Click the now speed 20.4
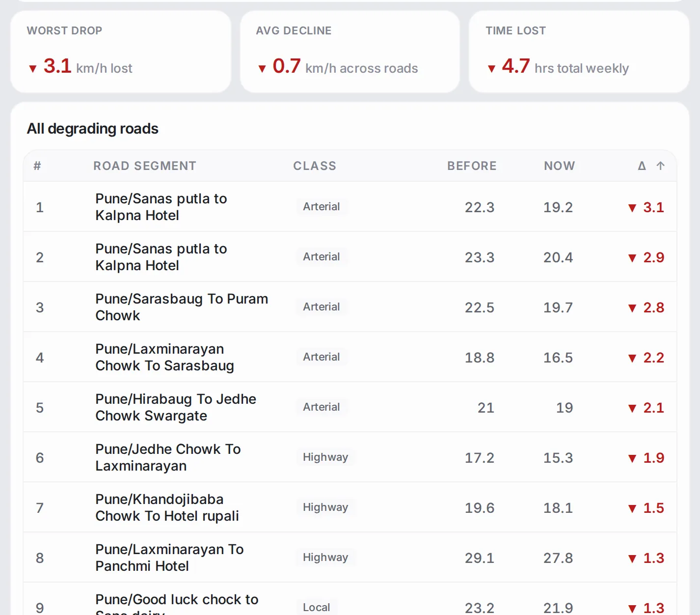Image resolution: width=700 pixels, height=615 pixels. point(558,257)
